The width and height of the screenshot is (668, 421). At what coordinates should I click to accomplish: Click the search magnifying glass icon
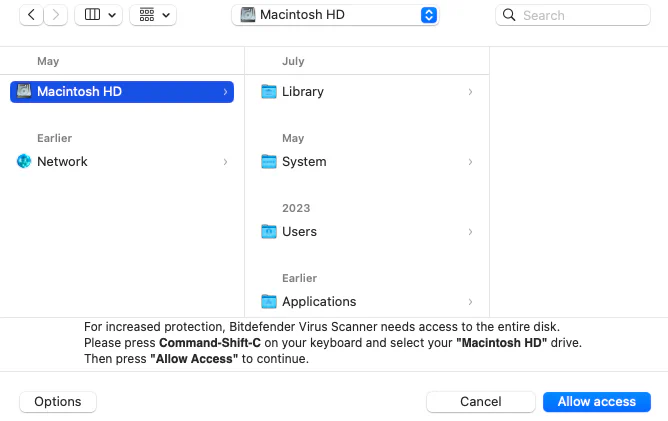click(x=509, y=15)
